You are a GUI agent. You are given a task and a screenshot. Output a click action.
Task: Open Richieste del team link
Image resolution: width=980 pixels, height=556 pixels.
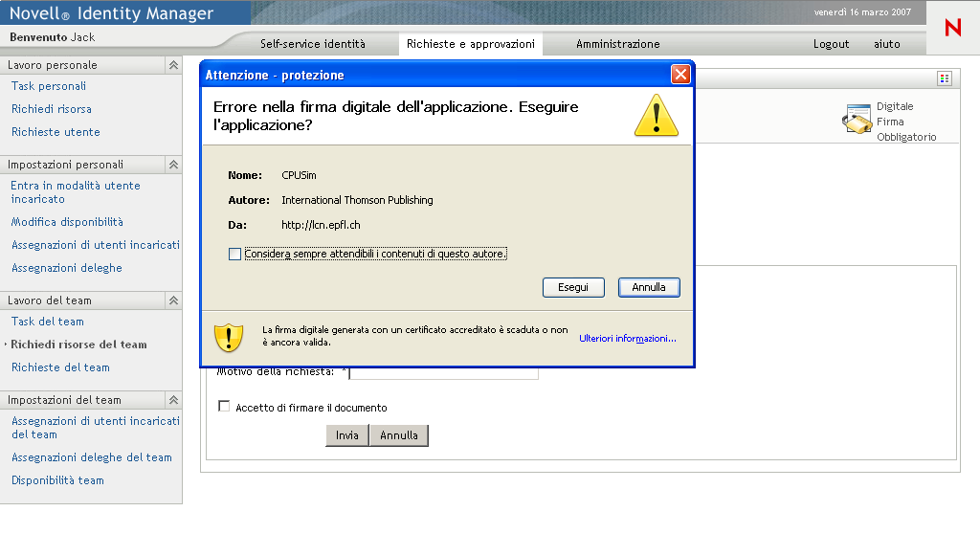click(x=60, y=368)
